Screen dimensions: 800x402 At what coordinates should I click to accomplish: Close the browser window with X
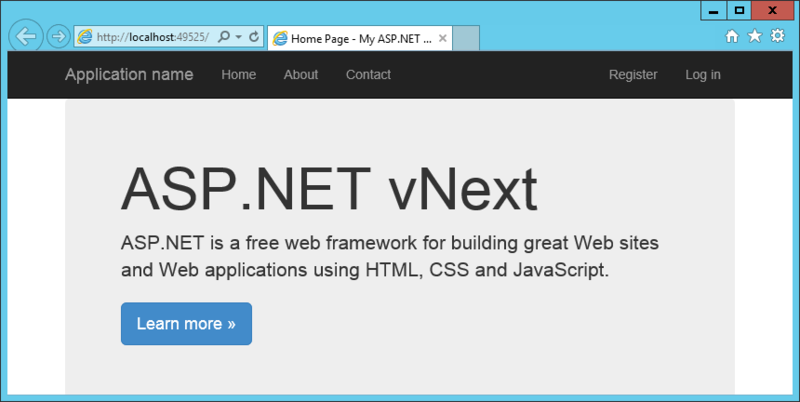pyautogui.click(x=772, y=10)
